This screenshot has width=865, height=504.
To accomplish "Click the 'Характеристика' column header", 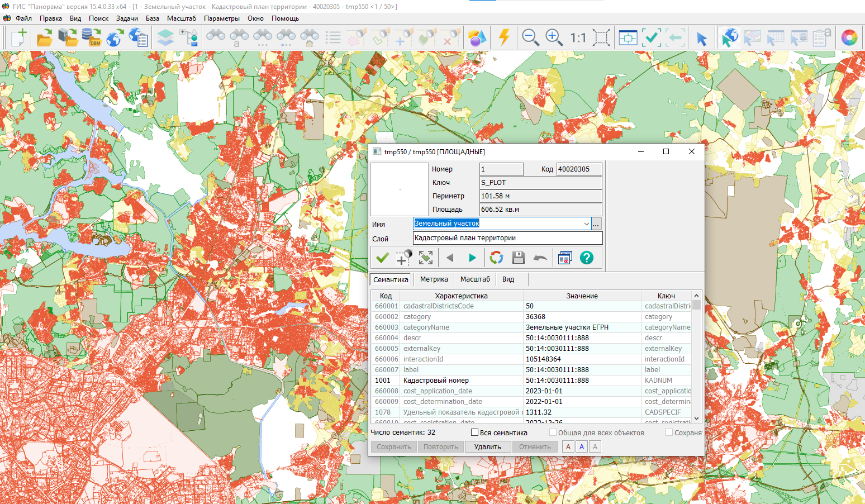I will pos(462,296).
